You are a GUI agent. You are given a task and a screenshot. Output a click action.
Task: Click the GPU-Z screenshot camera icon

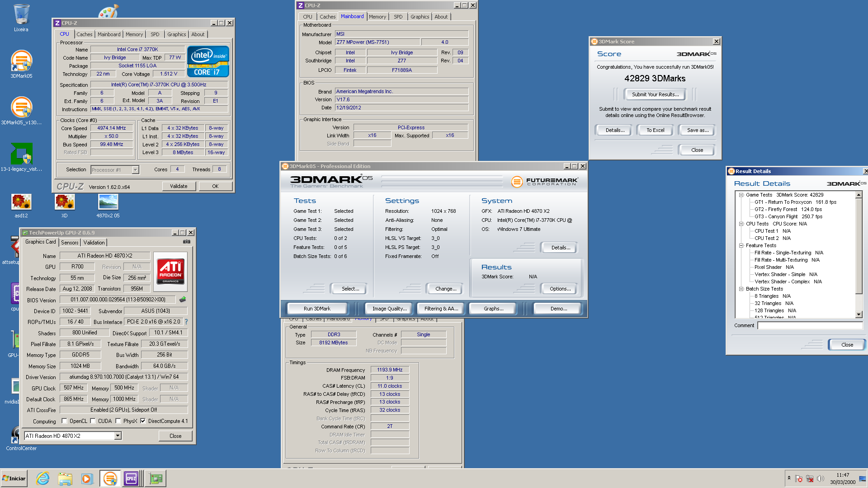[186, 242]
